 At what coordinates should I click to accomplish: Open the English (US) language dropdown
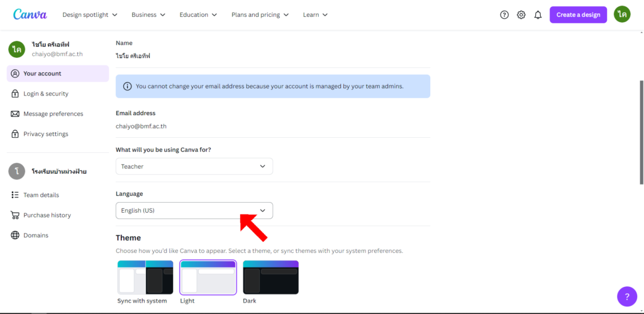click(x=194, y=210)
